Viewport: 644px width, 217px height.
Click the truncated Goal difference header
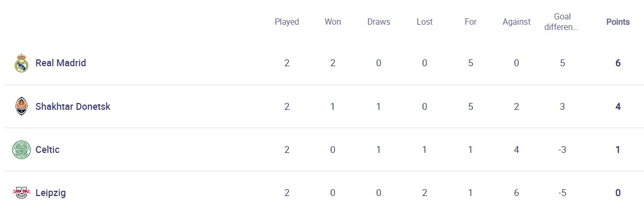click(562, 22)
